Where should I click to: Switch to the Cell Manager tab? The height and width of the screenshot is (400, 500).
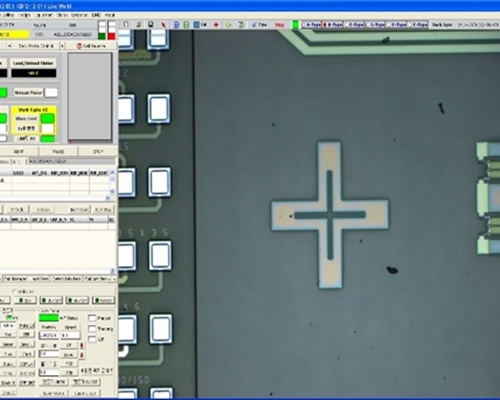(16, 279)
